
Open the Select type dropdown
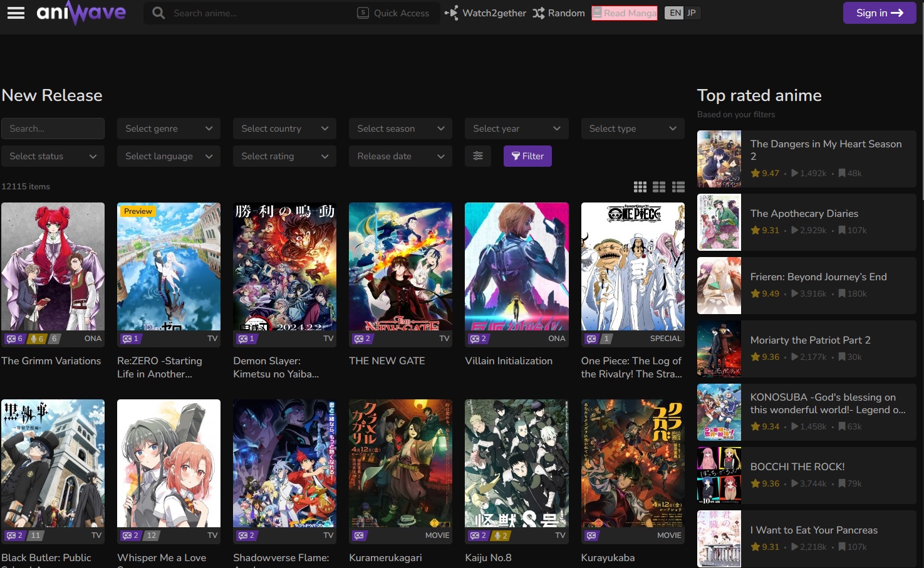(x=633, y=129)
